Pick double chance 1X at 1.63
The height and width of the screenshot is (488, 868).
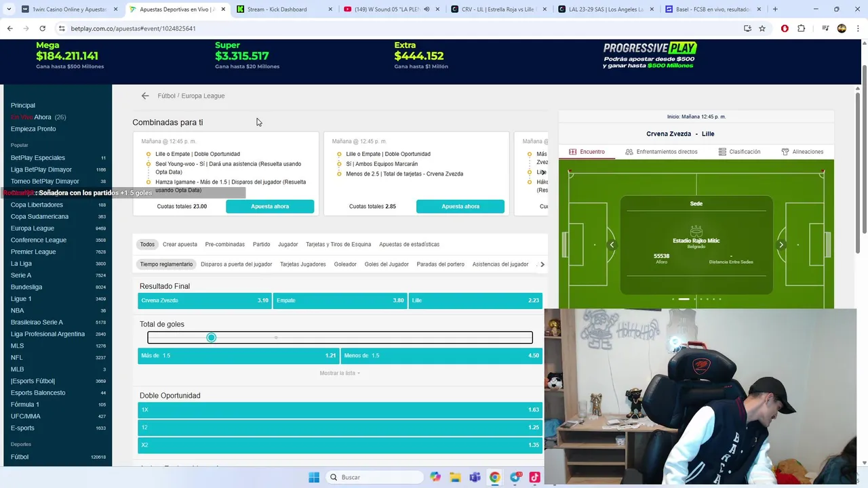340,410
